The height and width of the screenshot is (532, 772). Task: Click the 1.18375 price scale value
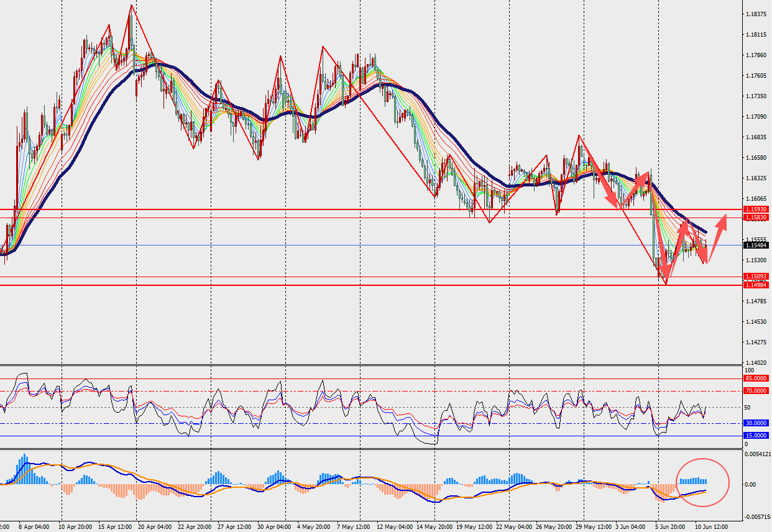756,14
